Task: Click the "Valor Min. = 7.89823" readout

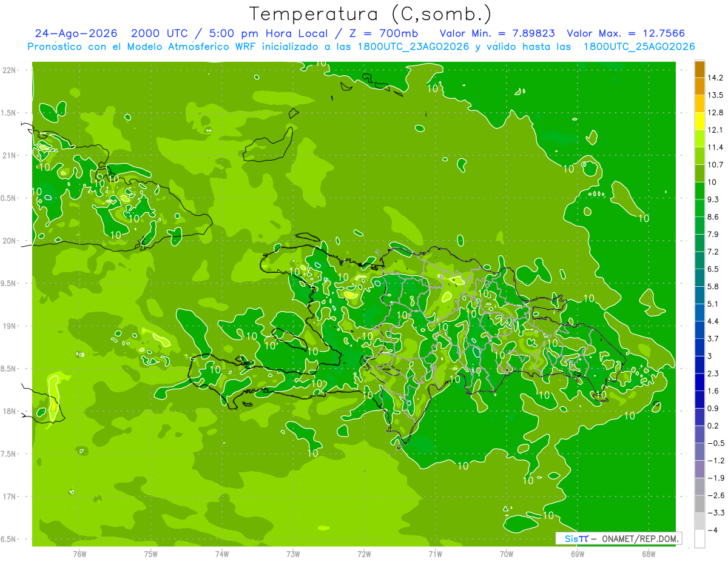Action: (x=497, y=33)
